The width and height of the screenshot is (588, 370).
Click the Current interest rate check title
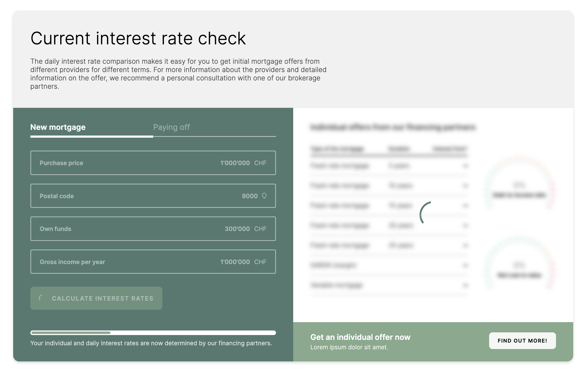(x=138, y=38)
